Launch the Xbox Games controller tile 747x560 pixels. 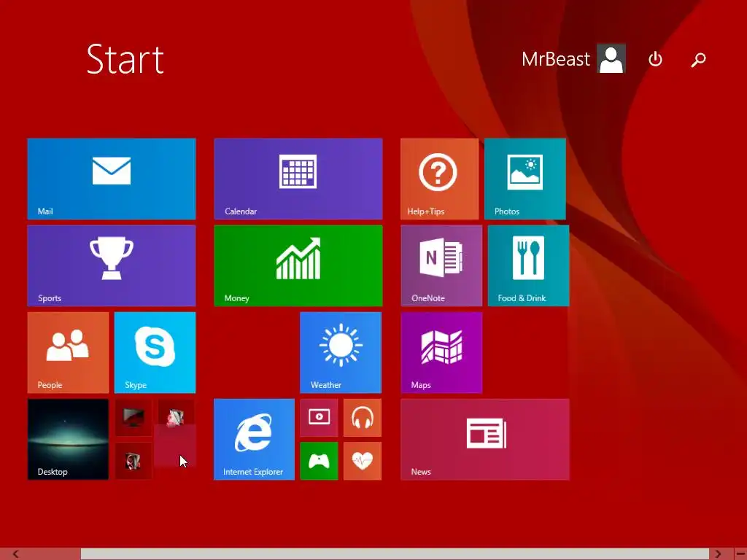pyautogui.click(x=320, y=461)
